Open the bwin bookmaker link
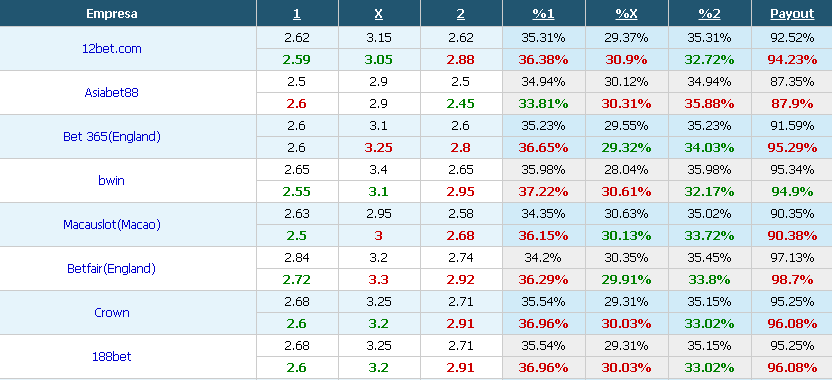 pos(111,180)
